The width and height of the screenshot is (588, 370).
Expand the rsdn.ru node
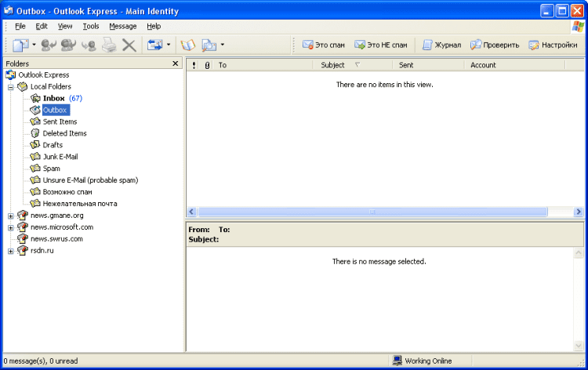tap(10, 251)
